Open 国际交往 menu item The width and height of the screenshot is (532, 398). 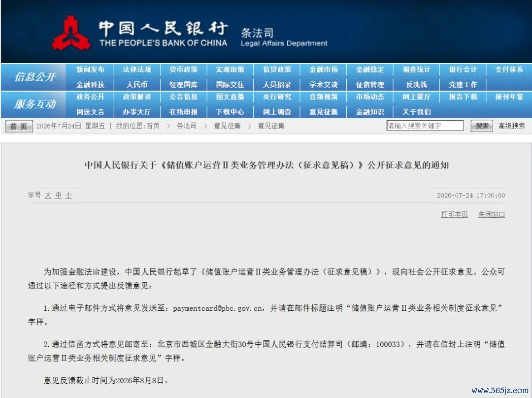[230, 85]
